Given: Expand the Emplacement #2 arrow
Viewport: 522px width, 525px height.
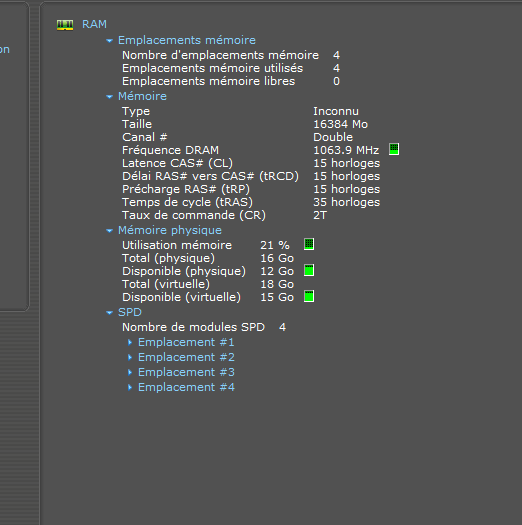Looking at the screenshot, I should pos(130,357).
